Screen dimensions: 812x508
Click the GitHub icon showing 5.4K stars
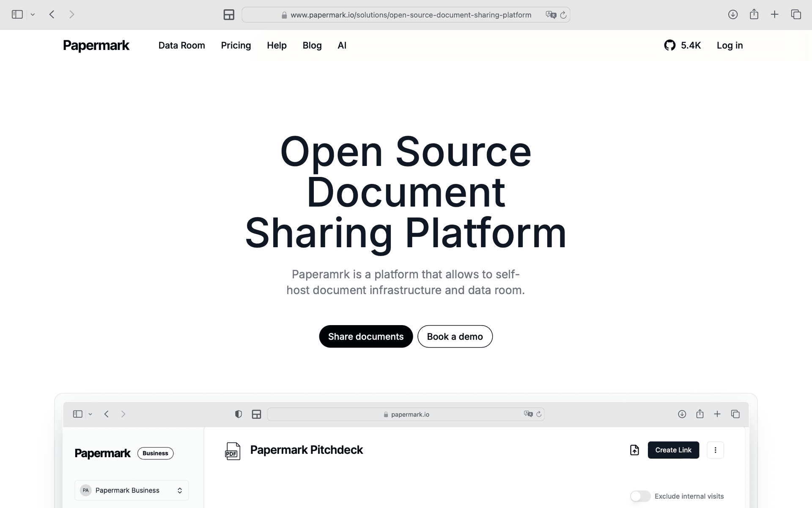(x=669, y=45)
